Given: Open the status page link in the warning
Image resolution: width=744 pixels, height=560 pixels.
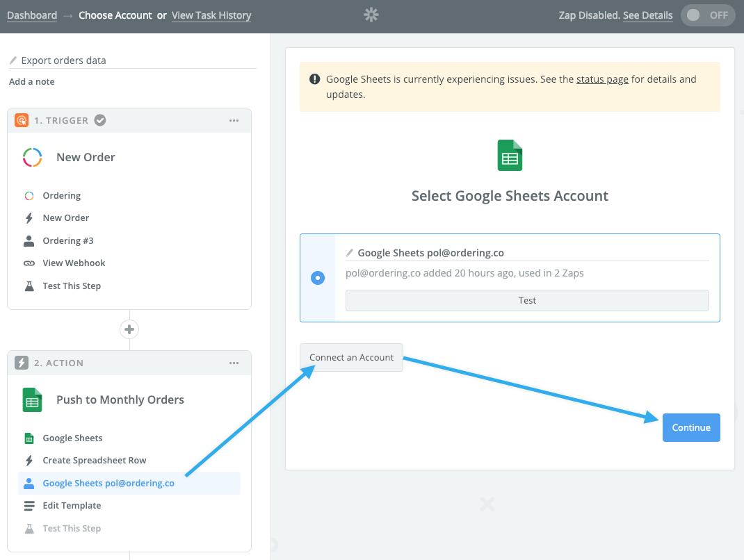Looking at the screenshot, I should pyautogui.click(x=602, y=79).
